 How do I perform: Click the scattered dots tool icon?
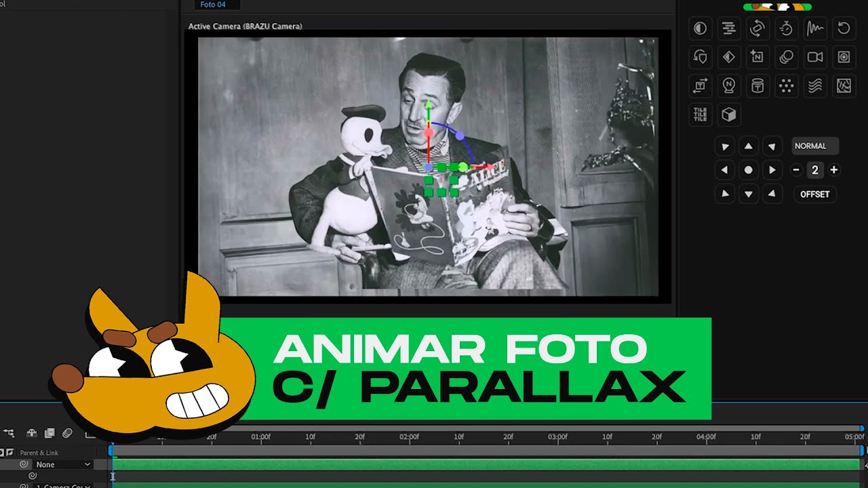(x=787, y=85)
